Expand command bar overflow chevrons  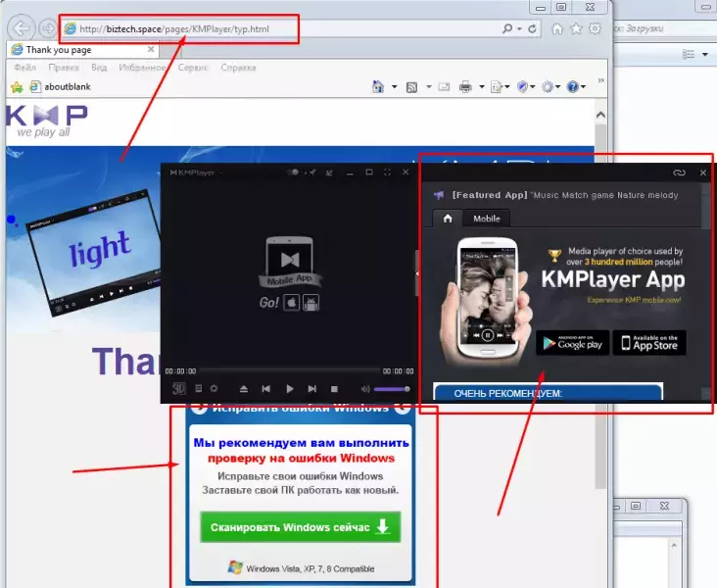[x=600, y=80]
